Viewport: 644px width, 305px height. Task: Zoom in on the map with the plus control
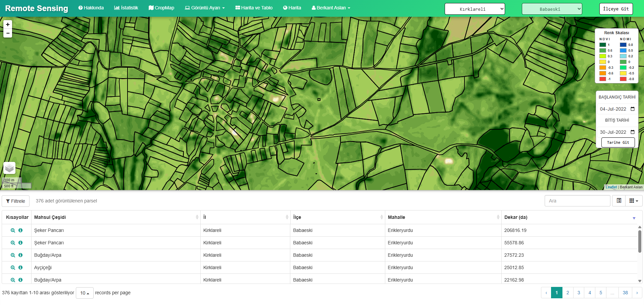click(x=7, y=24)
